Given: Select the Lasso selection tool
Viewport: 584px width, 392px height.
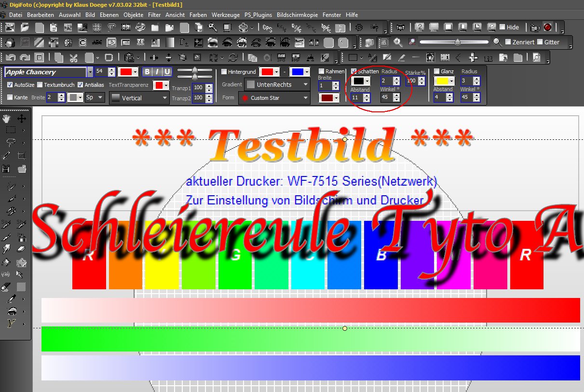Looking at the screenshot, I should (x=11, y=142).
